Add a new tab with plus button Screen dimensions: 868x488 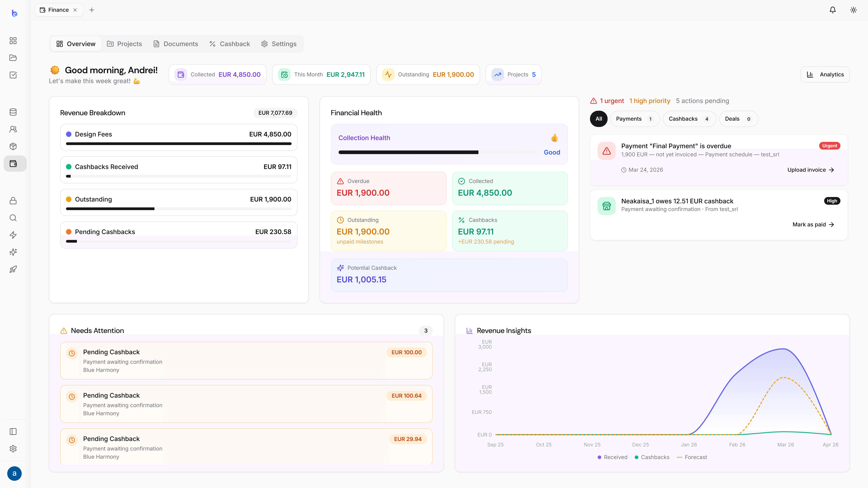(x=92, y=10)
